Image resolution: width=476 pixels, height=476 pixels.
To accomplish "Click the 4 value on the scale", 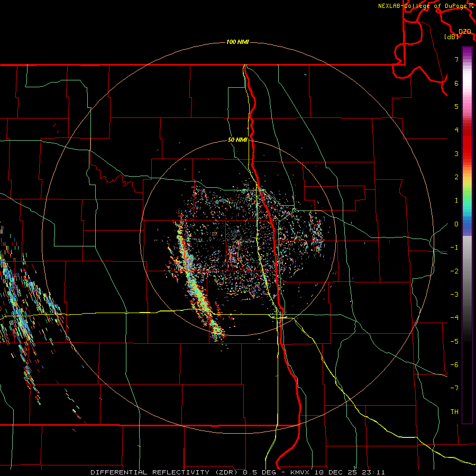I will [x=456, y=130].
